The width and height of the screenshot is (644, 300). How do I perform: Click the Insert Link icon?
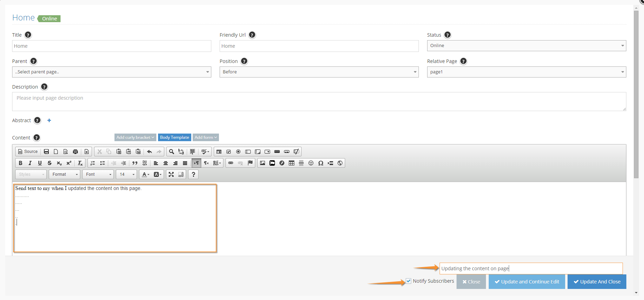coord(231,163)
